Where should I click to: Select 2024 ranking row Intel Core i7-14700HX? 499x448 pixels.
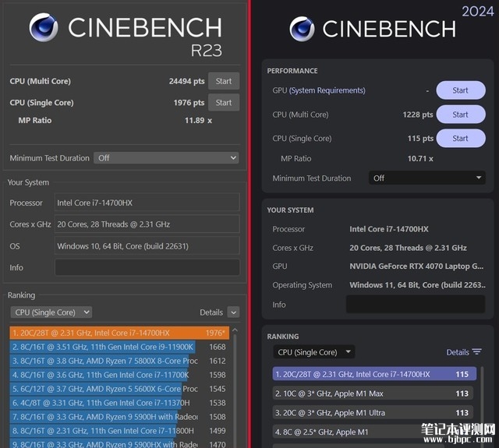tap(374, 374)
